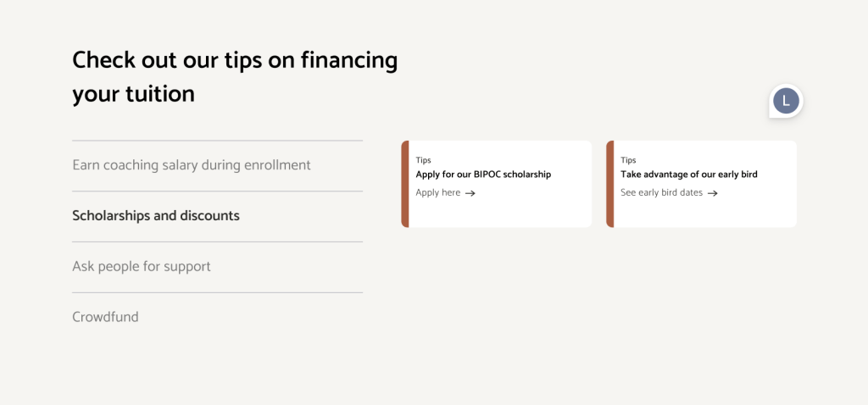Click the "L" user avatar comment bubble
This screenshot has height=405, width=868.
786,101
